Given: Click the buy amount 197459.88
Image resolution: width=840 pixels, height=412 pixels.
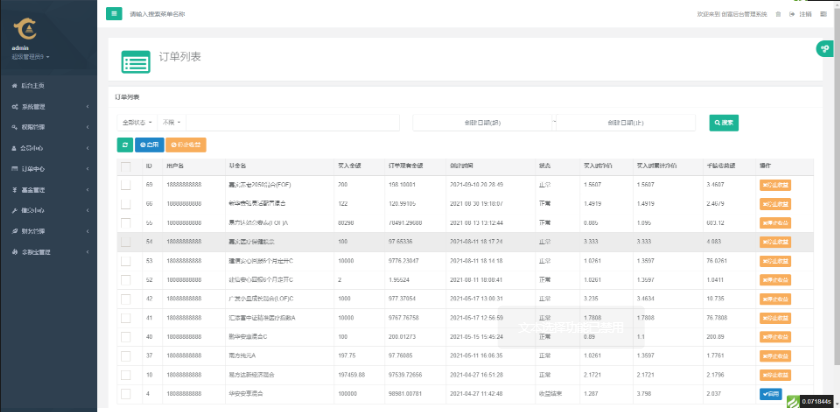Looking at the screenshot, I should (x=351, y=375).
